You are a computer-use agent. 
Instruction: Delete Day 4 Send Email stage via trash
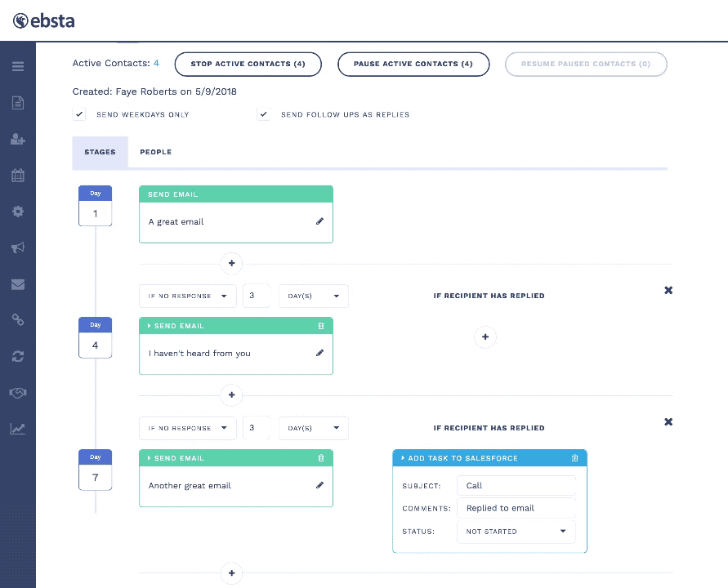(x=320, y=326)
